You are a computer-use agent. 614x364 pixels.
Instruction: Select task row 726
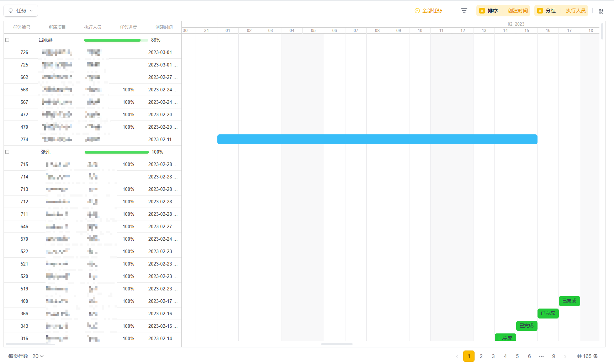pyautogui.click(x=92, y=52)
